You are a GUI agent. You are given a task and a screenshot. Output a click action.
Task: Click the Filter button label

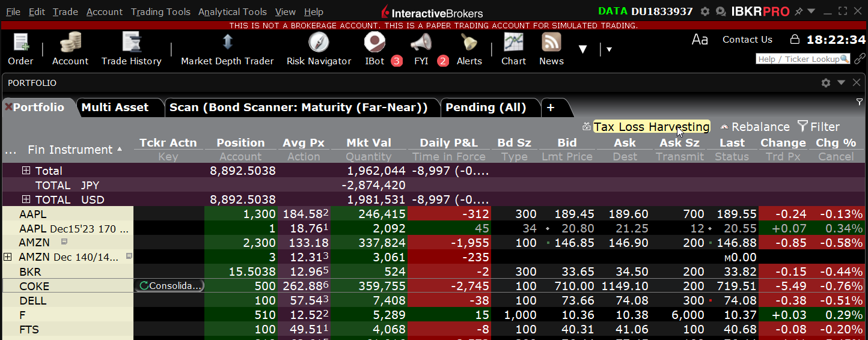coord(825,127)
